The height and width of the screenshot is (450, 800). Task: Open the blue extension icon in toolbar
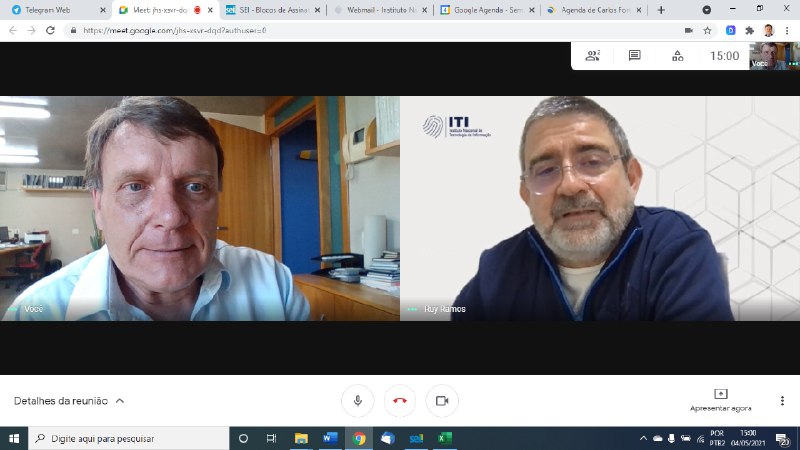click(x=731, y=31)
